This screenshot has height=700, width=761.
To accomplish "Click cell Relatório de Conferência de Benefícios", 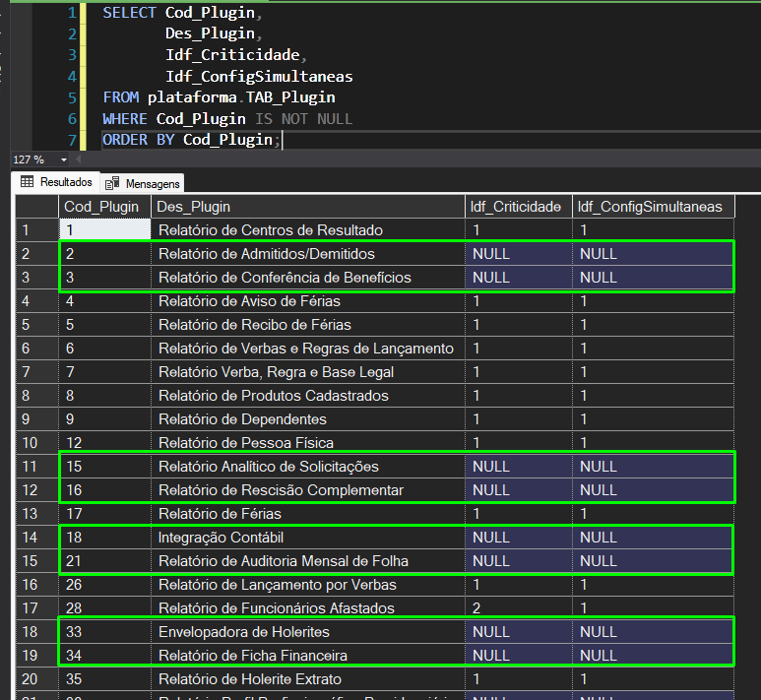I will (308, 278).
